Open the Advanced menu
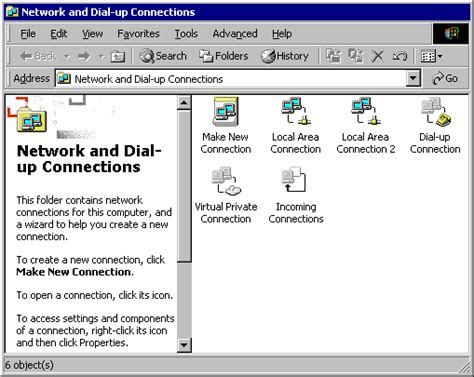This screenshot has height=377, width=474. (235, 34)
